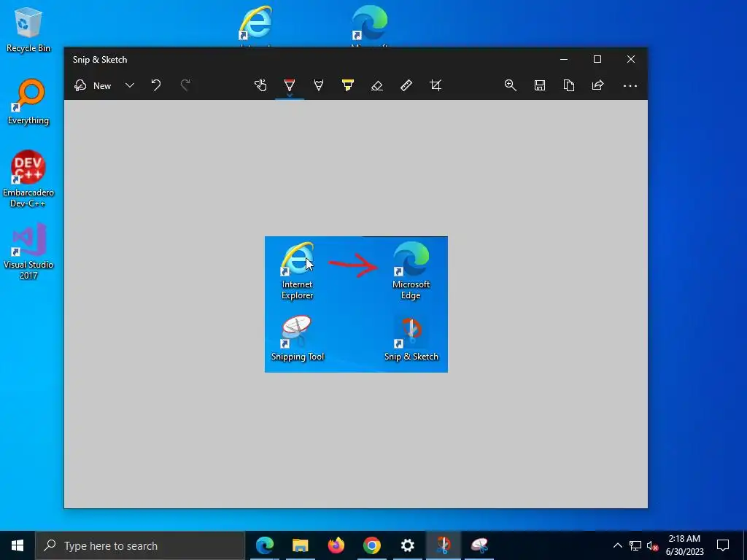
Task: Select the Pencil tool
Action: 319,86
